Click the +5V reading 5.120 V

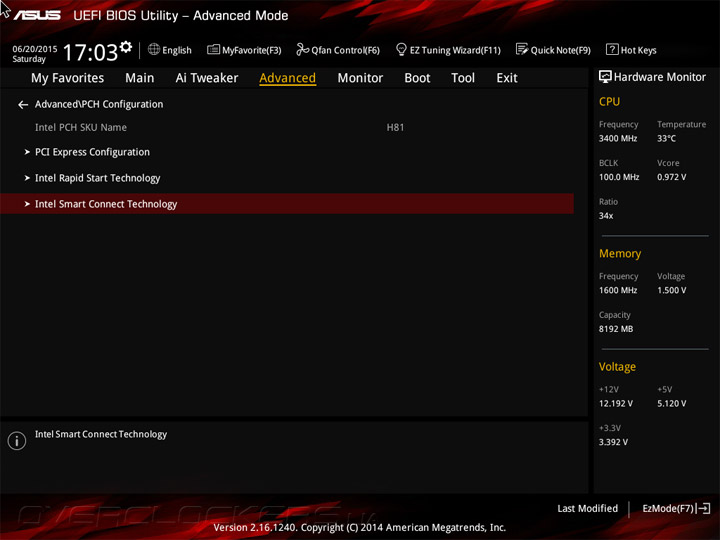click(671, 403)
